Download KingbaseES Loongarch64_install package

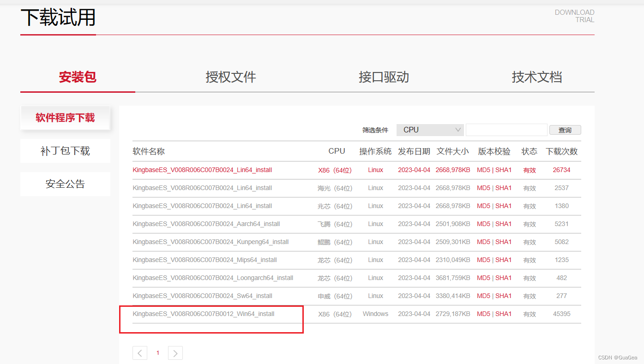[x=213, y=278]
